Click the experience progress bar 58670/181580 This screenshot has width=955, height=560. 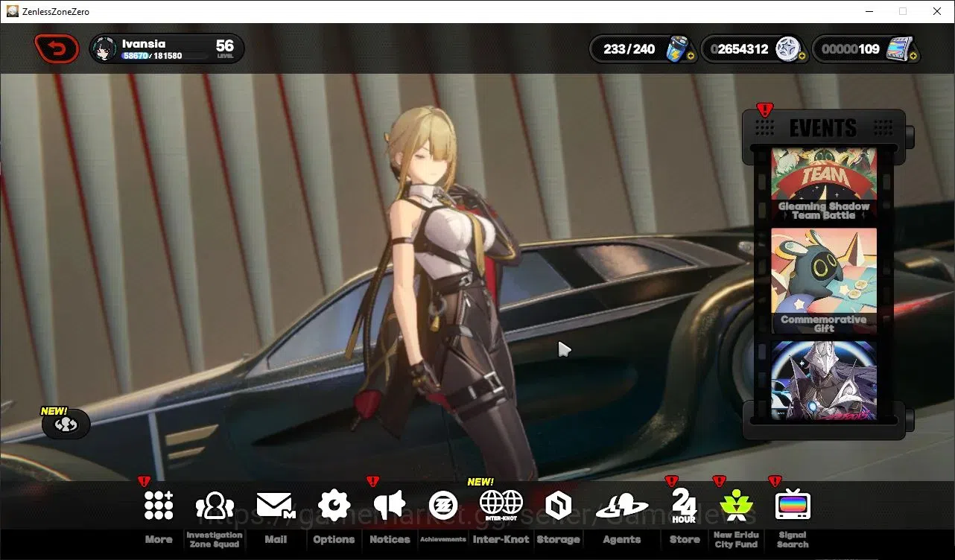tap(165, 56)
